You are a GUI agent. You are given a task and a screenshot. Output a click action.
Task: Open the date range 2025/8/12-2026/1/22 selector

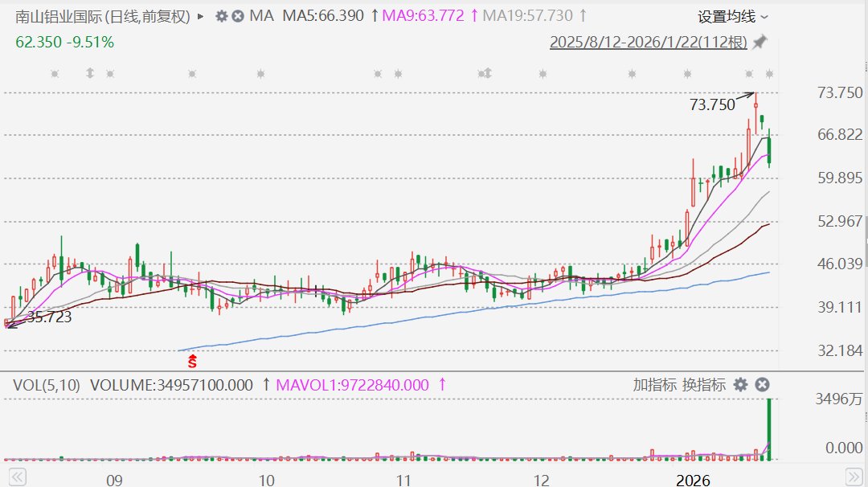point(649,42)
